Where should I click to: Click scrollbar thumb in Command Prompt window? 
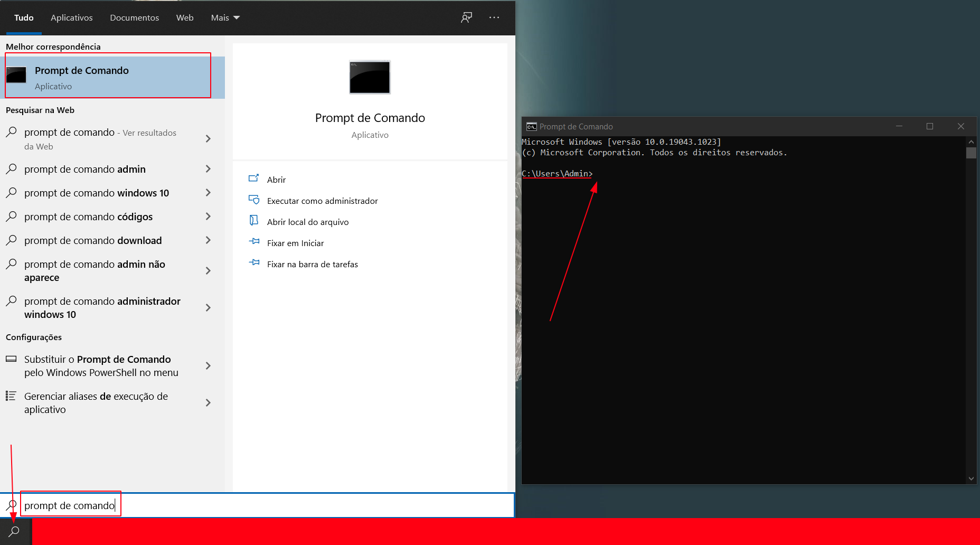pyautogui.click(x=971, y=153)
